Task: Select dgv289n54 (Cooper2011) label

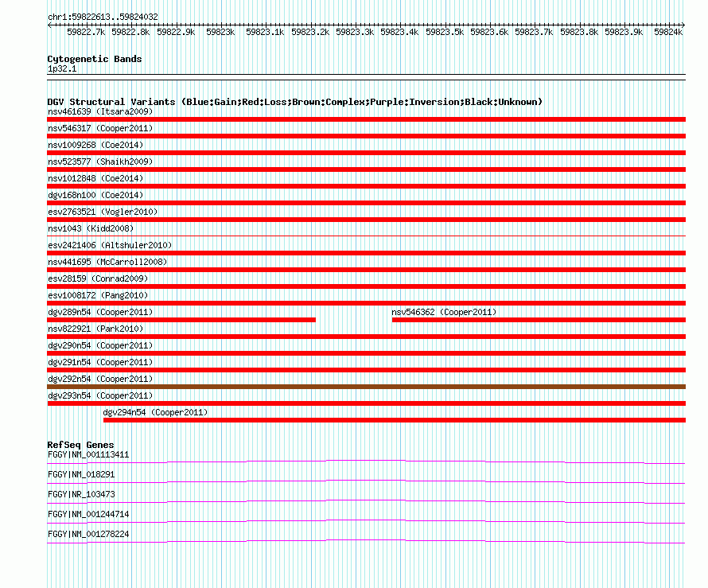Action: coord(100,312)
